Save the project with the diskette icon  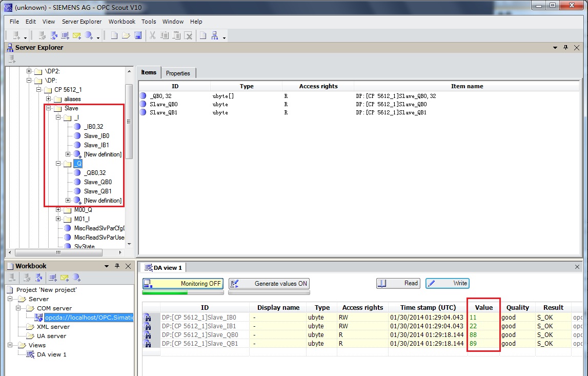coord(138,35)
